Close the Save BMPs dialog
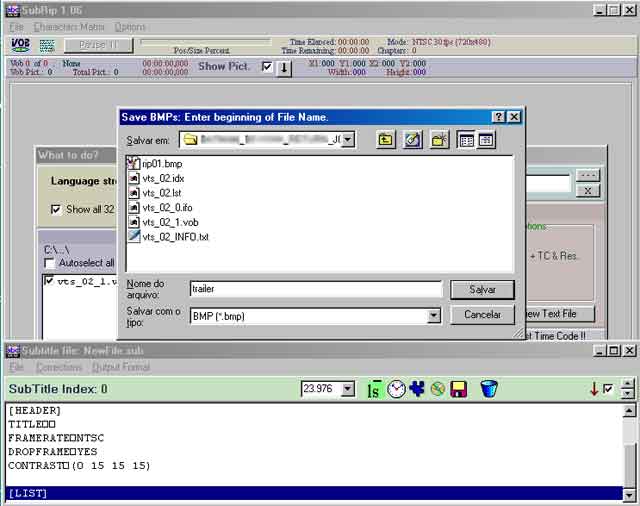 coord(514,117)
